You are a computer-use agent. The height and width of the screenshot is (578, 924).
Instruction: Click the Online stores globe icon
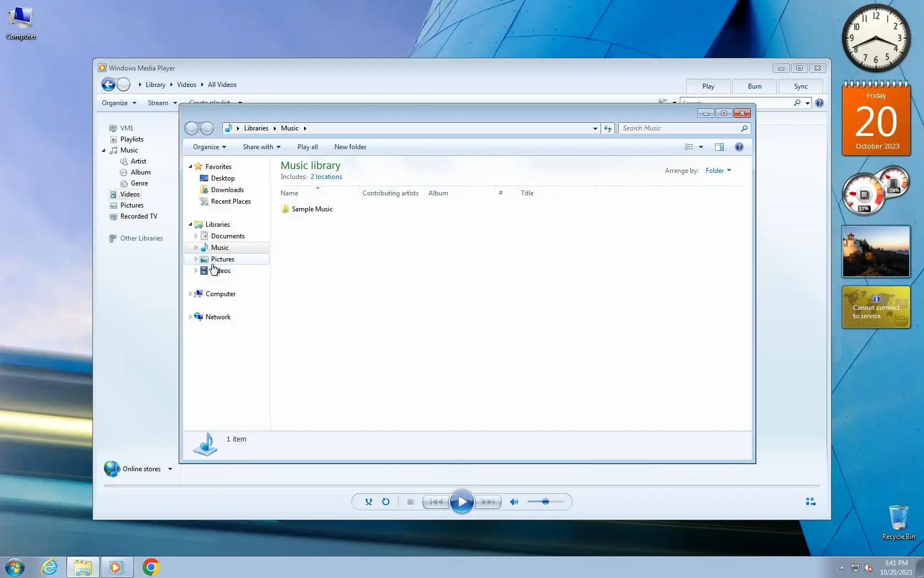112,468
